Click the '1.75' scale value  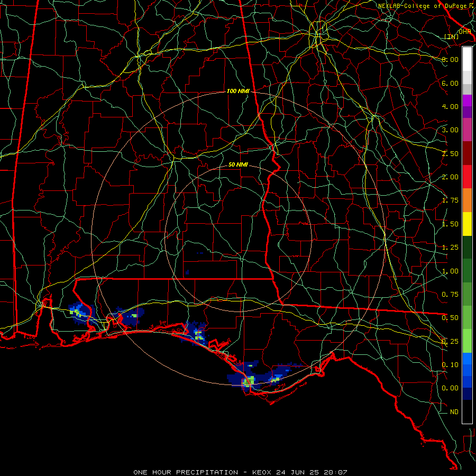click(x=450, y=200)
